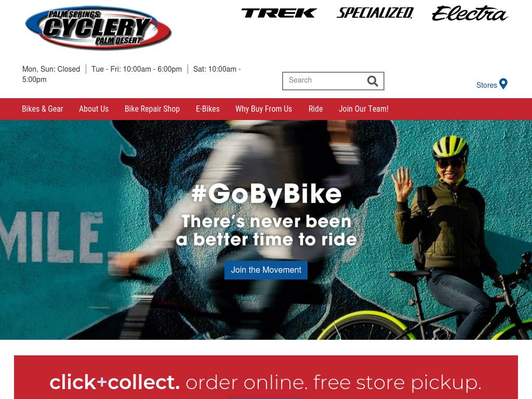Open the Trek brand logo
Viewport: 532px width, 399px height.
(x=279, y=13)
